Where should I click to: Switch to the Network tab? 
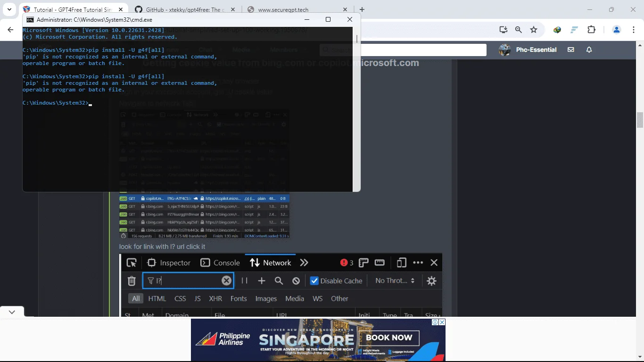point(271,263)
